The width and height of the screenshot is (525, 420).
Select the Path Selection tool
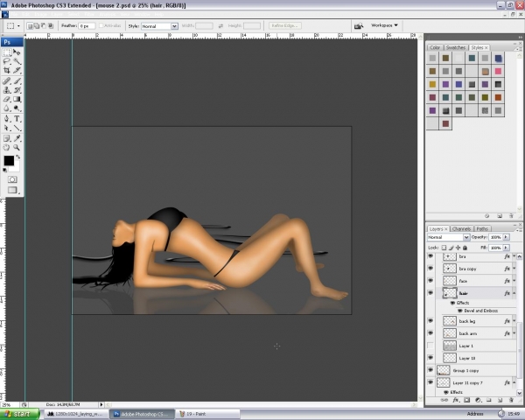[7, 128]
